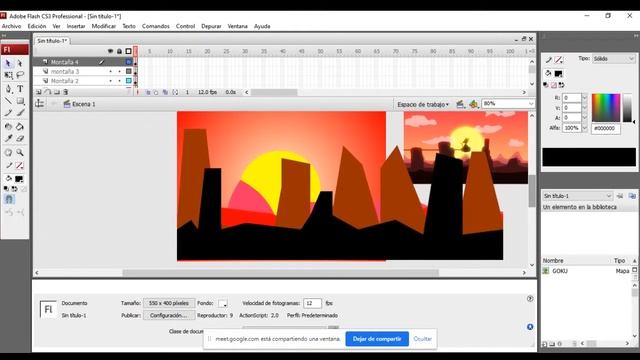Toggle outline square of montaña 3 layer
The image size is (640, 360).
[129, 71]
